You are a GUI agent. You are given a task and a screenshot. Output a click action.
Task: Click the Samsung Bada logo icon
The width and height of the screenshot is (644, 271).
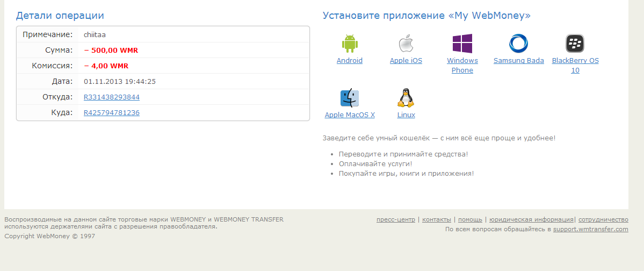click(x=519, y=43)
